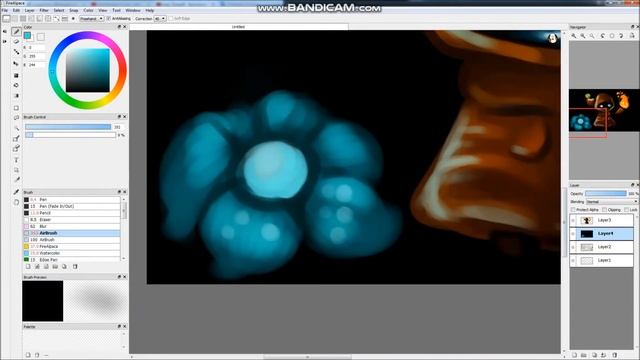
Task: Switch to the Untitled document tab
Action: click(238, 27)
